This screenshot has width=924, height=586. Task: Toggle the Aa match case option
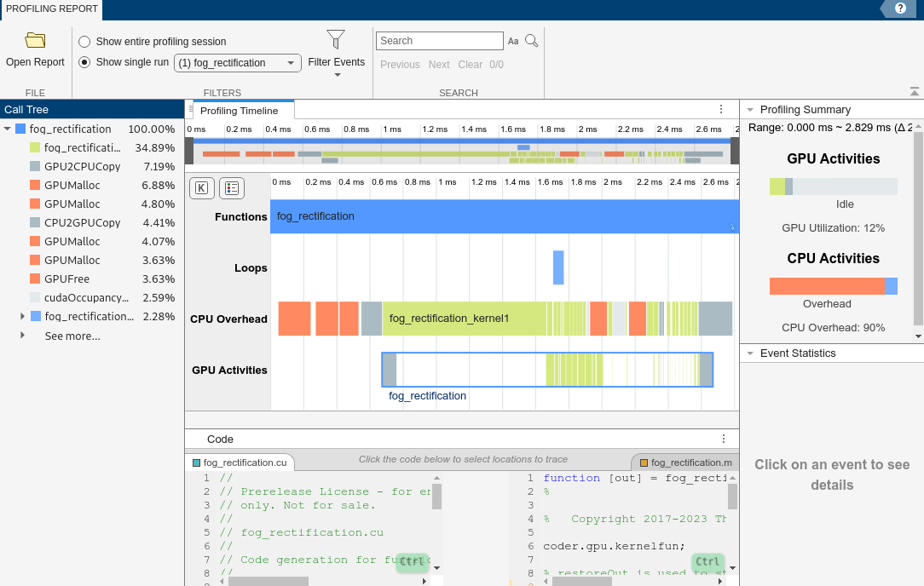[513, 40]
